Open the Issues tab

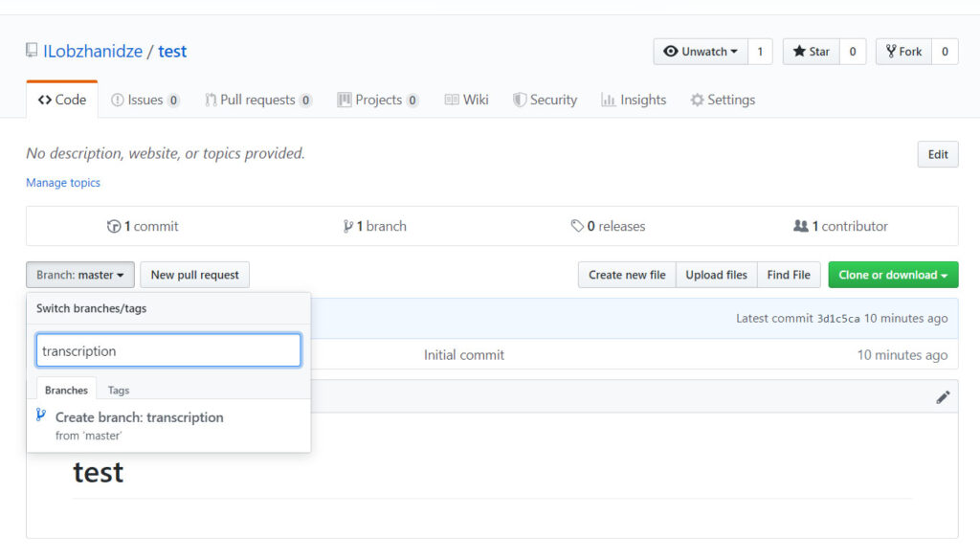[145, 100]
